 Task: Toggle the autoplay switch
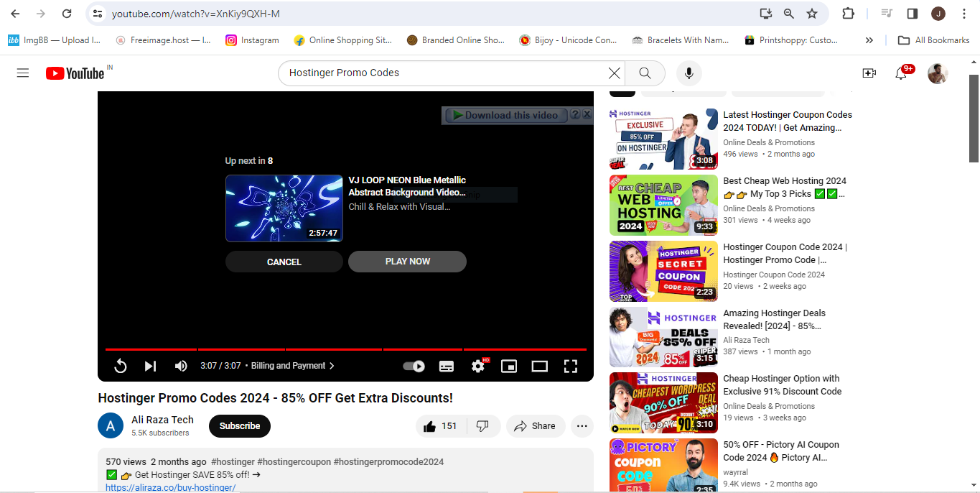coord(414,367)
